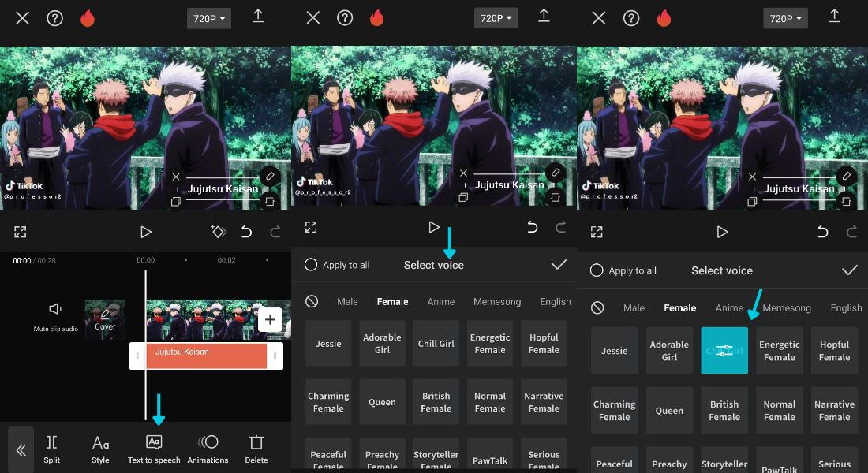Play the preview in the left screen

[x=146, y=232]
